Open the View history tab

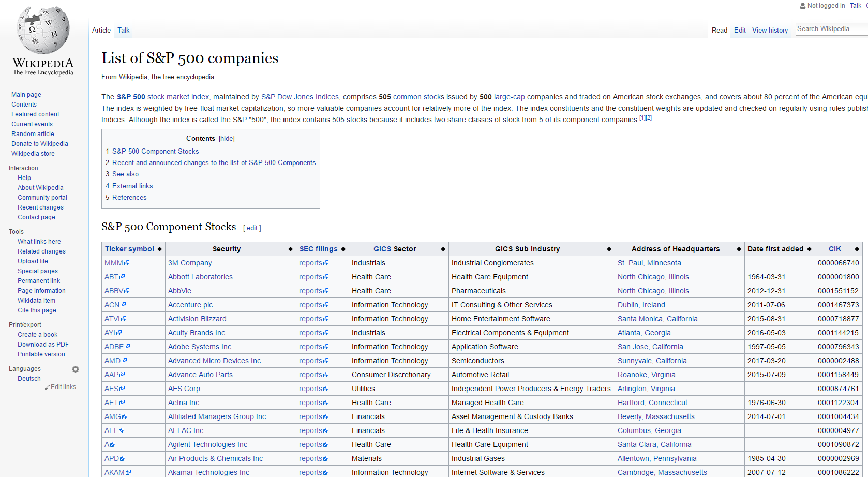tap(770, 30)
